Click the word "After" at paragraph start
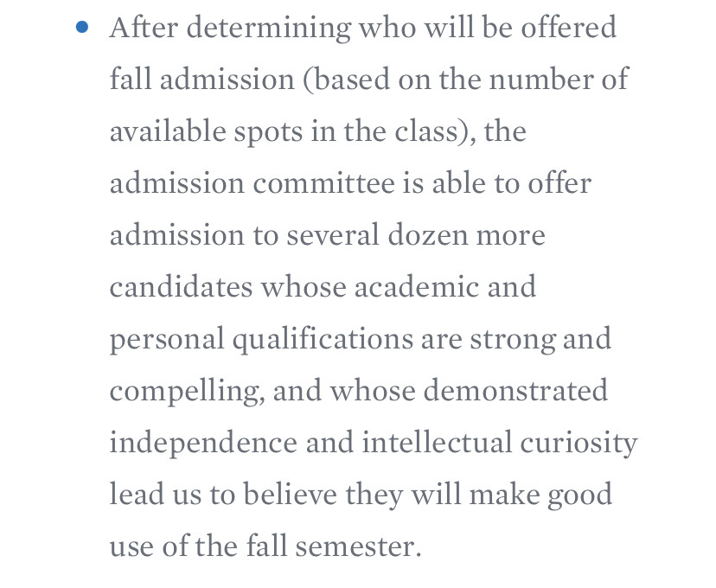Screen dimensions: 716x588 pos(144,27)
